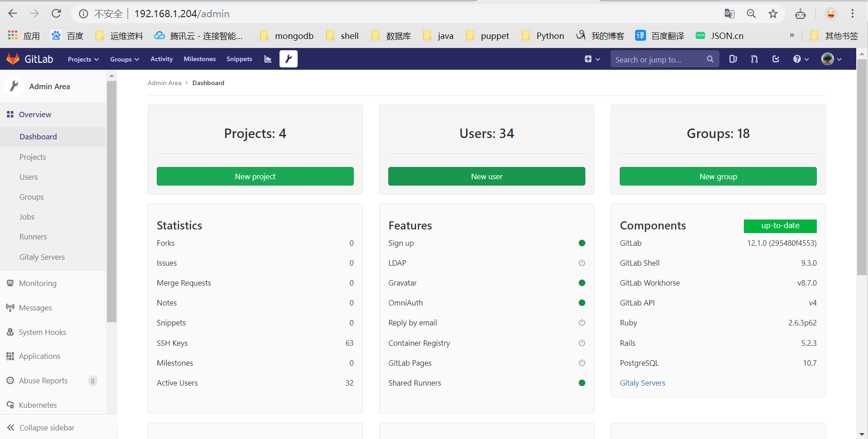Click the site info icon in address bar

(83, 14)
